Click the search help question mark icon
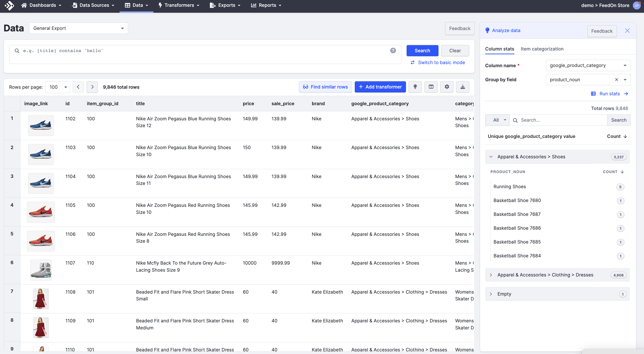 point(393,51)
